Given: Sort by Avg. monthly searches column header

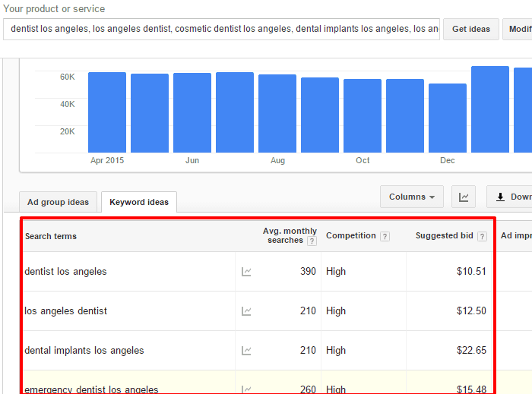Looking at the screenshot, I should [x=290, y=235].
